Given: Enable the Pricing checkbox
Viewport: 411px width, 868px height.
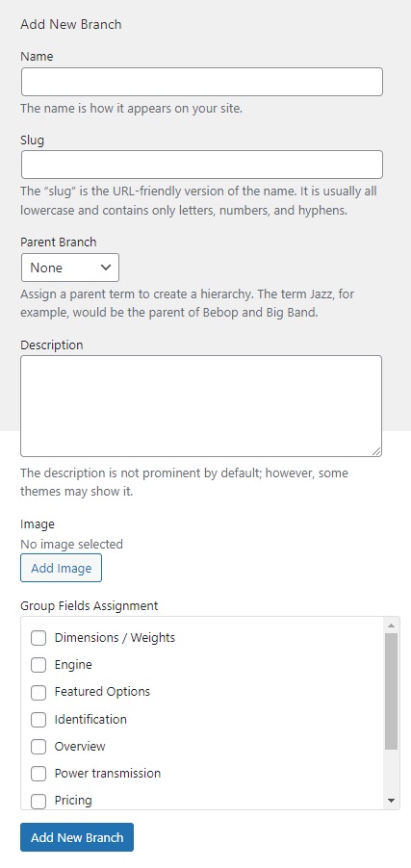Looking at the screenshot, I should coord(39,801).
